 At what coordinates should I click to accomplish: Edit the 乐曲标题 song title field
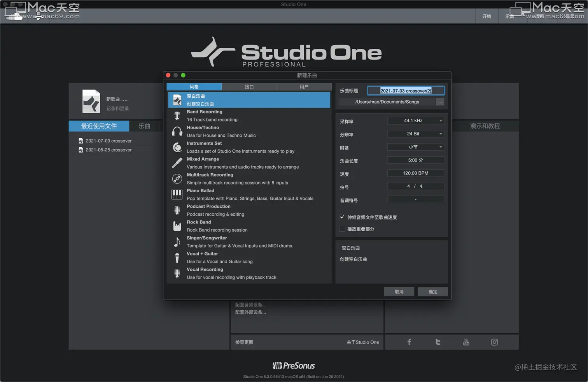[406, 91]
